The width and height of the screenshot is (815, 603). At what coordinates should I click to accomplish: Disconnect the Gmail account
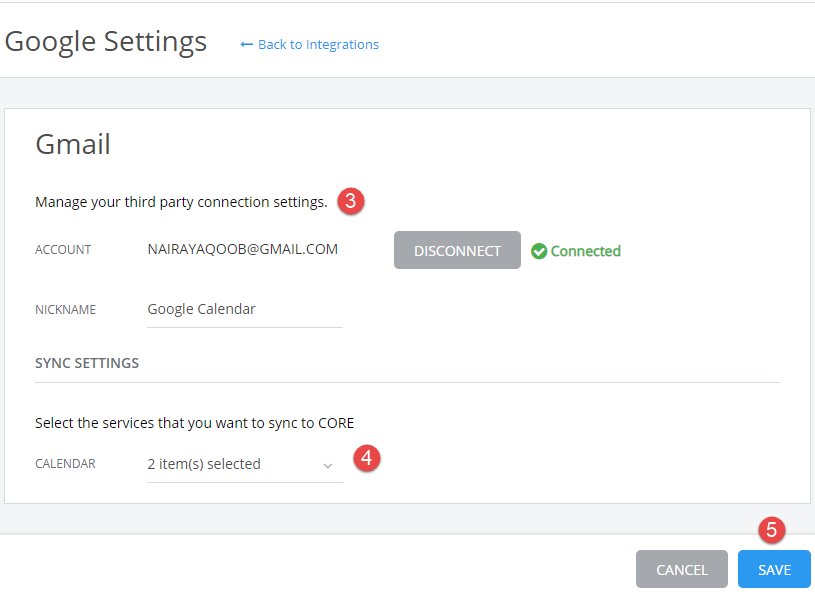457,250
